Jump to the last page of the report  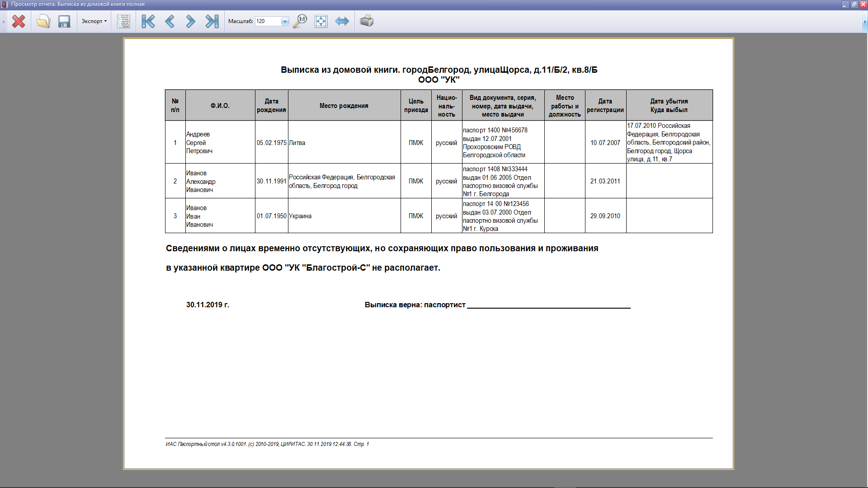pyautogui.click(x=212, y=21)
